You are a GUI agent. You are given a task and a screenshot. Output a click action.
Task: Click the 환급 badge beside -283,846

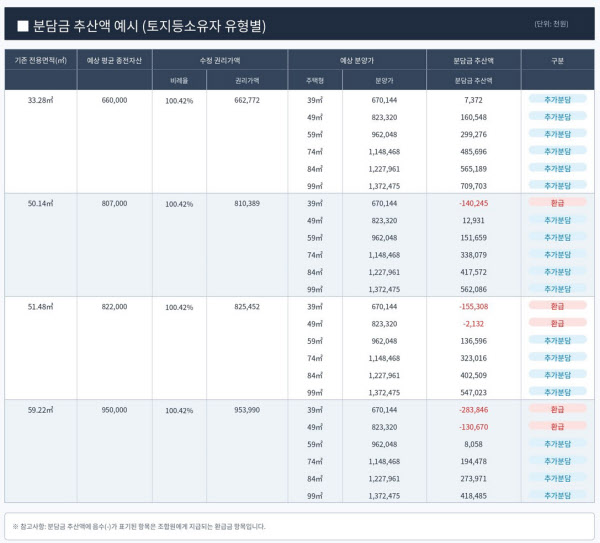point(558,409)
